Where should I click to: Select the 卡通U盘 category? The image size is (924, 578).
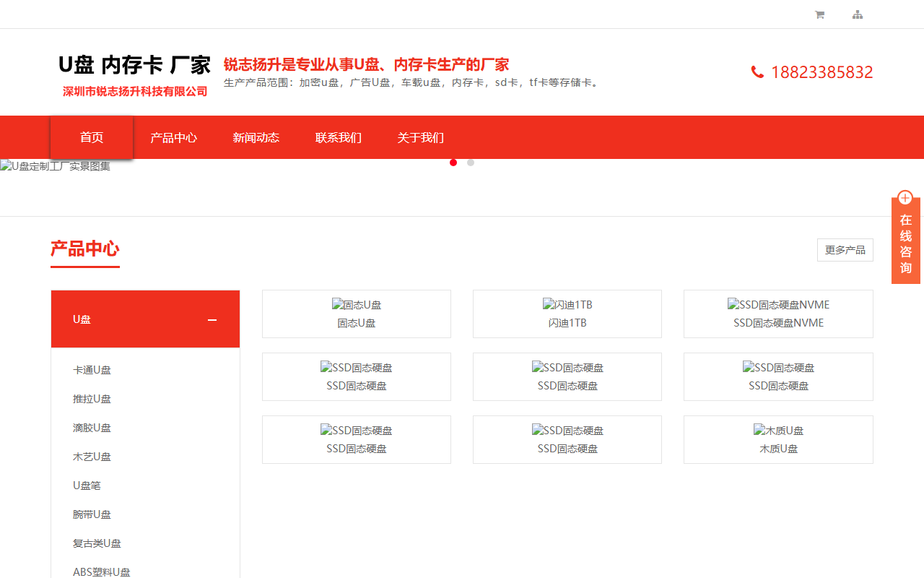click(92, 370)
